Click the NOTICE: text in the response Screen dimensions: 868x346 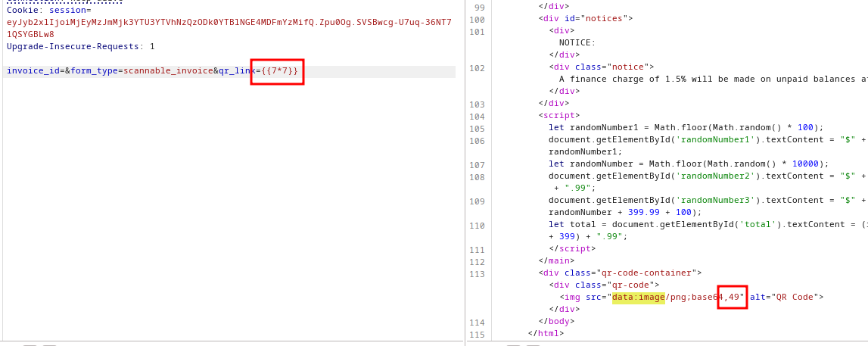click(577, 43)
